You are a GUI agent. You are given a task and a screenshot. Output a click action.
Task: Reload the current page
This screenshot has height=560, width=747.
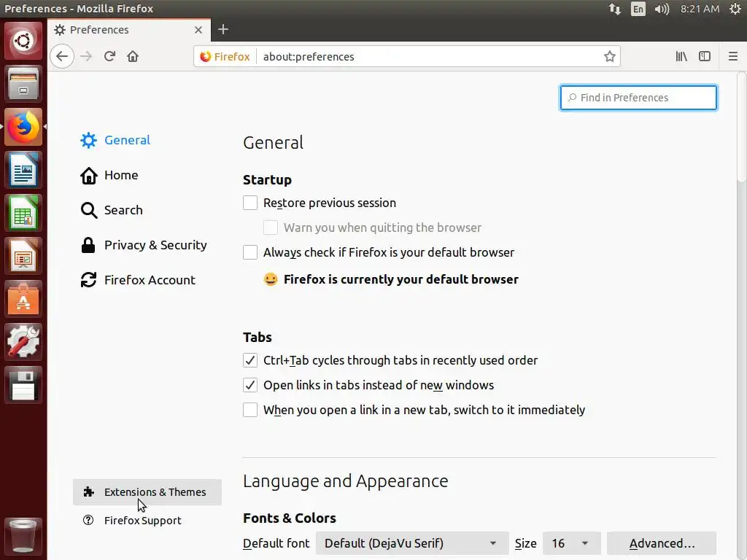coord(109,56)
